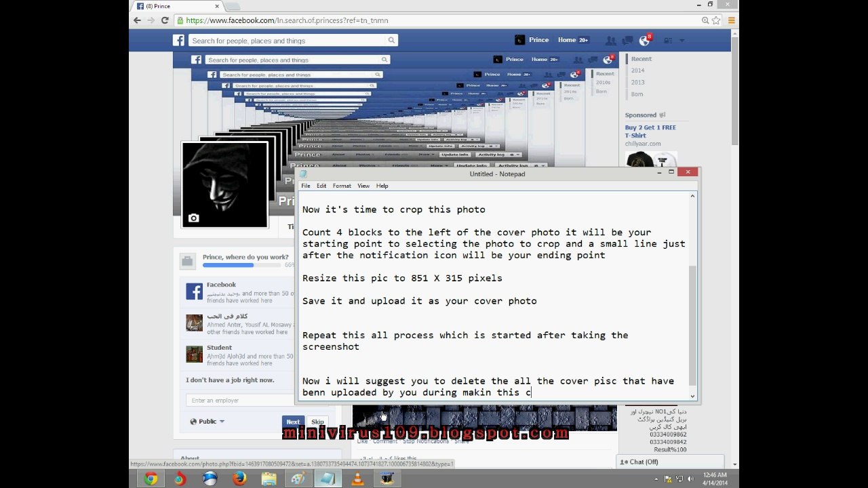Click the Anonymous mask profile picture
This screenshot has height=488, width=868.
tap(224, 185)
